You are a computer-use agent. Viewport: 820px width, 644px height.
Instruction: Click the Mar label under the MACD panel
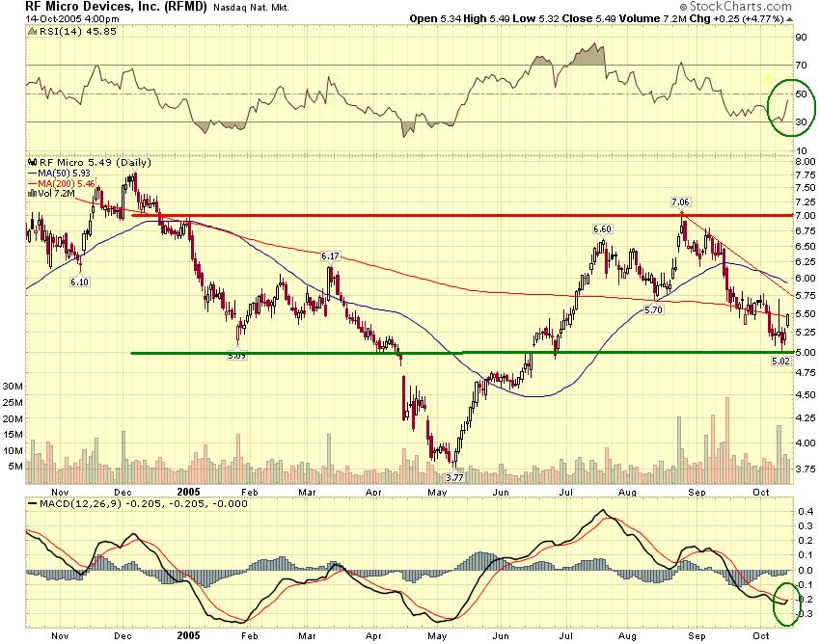307,636
